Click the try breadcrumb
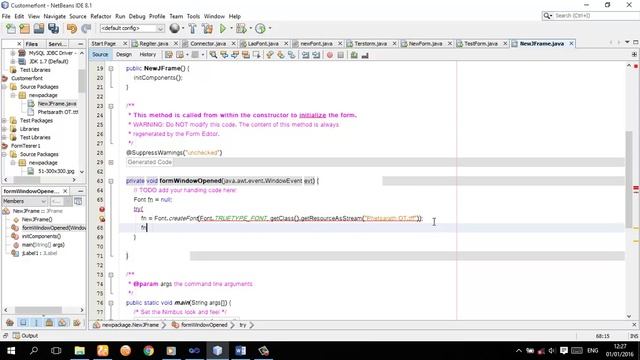 [243, 325]
